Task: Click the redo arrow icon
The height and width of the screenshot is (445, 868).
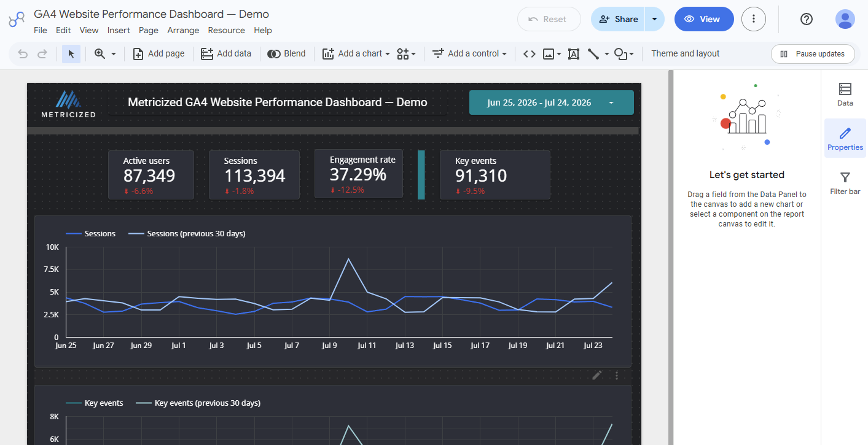Action: pyautogui.click(x=42, y=54)
